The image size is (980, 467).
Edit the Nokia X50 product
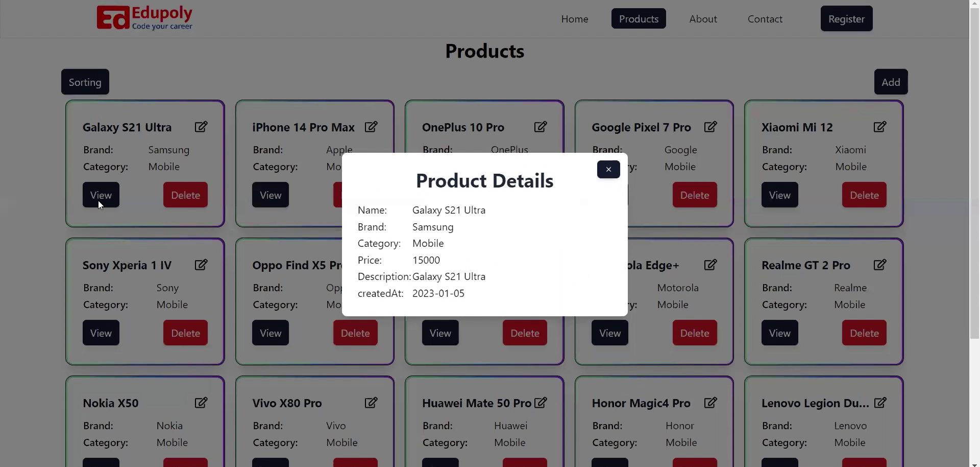(201, 403)
